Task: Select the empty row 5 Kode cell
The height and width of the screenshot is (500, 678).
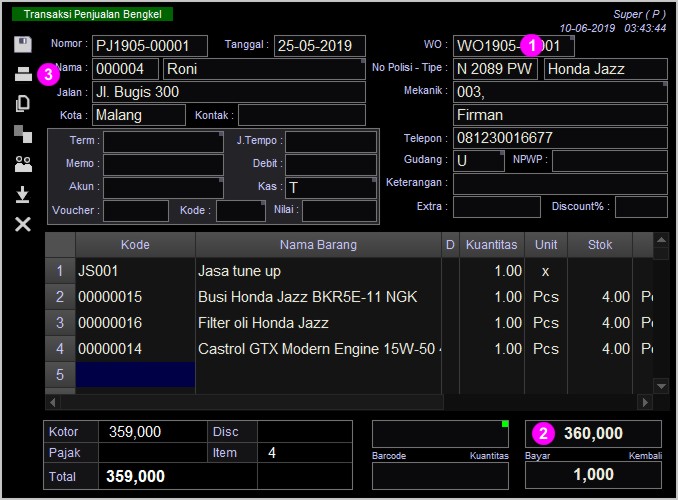Action: point(135,375)
